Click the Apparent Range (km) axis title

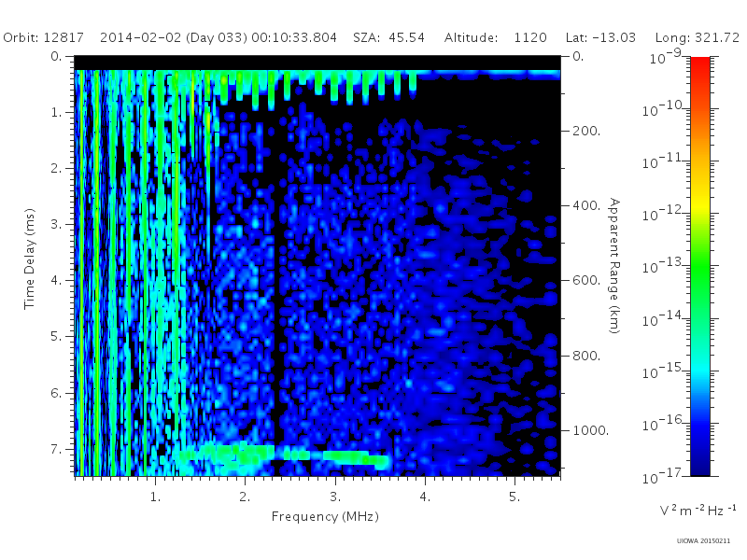tap(615, 266)
